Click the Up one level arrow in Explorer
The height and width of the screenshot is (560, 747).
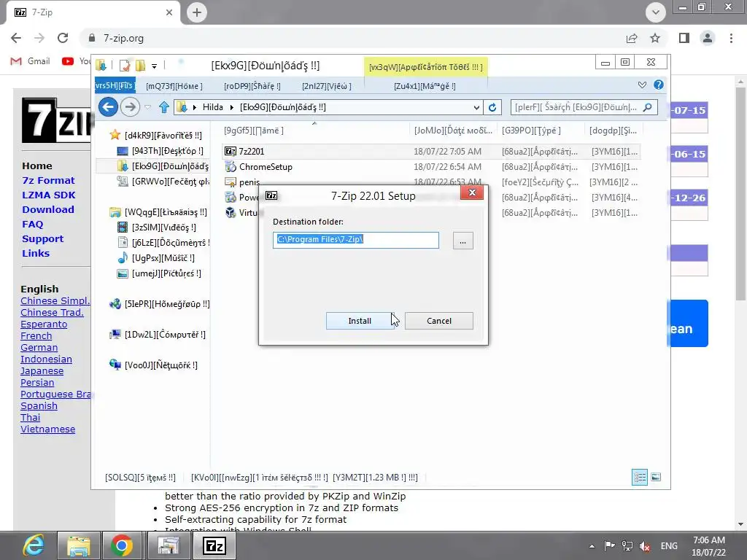[164, 107]
